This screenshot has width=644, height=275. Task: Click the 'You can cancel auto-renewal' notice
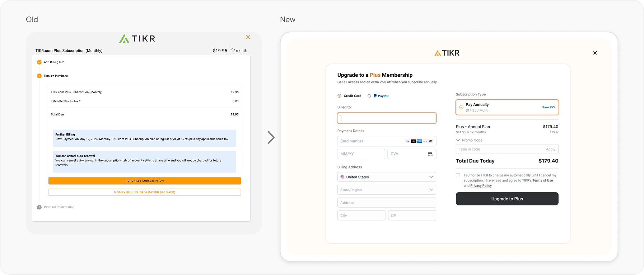pos(145,162)
